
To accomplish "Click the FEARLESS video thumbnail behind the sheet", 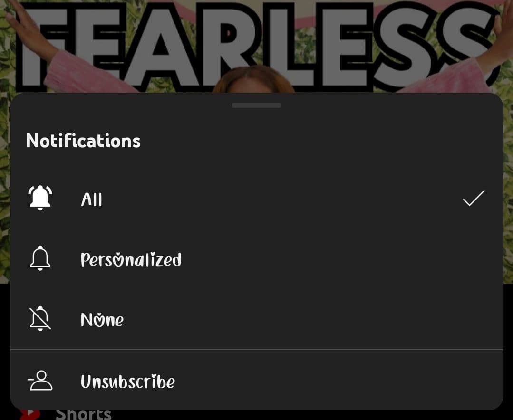I will pos(256,45).
